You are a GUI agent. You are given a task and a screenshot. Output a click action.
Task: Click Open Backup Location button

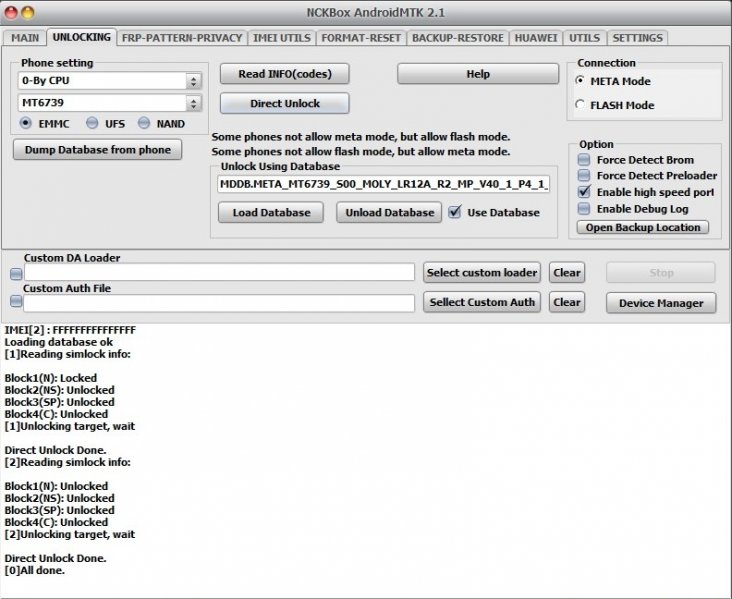pos(643,227)
